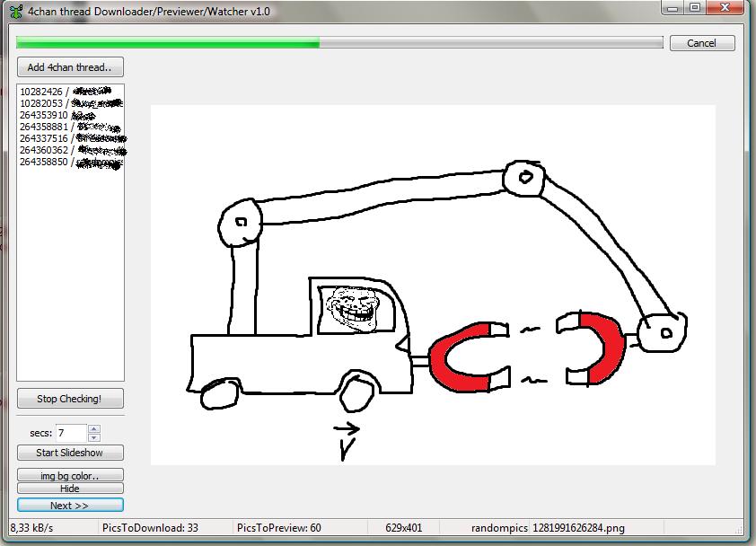The width and height of the screenshot is (756, 546).
Task: Click Stop Checking! button
Action: click(x=70, y=399)
